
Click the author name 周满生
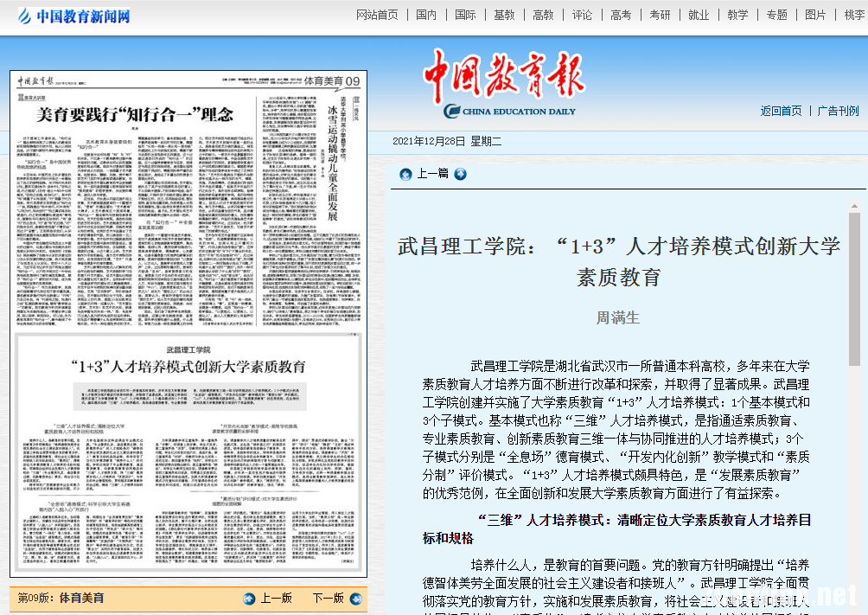coord(618,318)
